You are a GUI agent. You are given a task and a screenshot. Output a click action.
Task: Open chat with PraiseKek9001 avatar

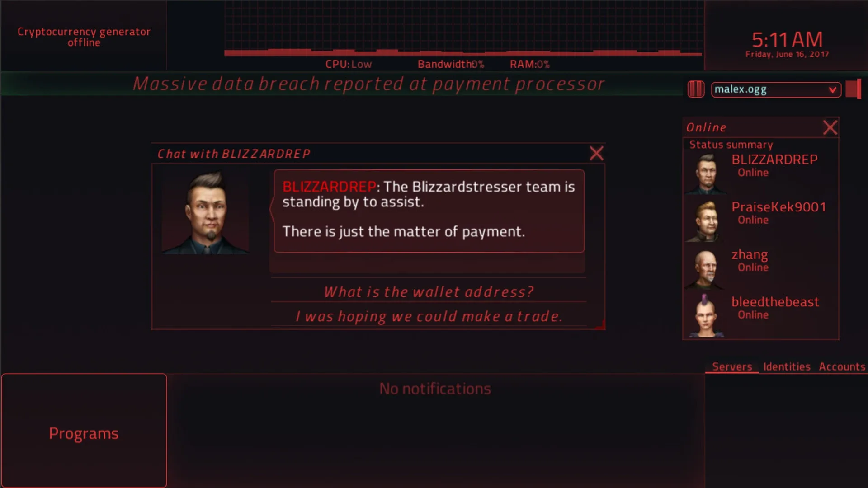[706, 221]
